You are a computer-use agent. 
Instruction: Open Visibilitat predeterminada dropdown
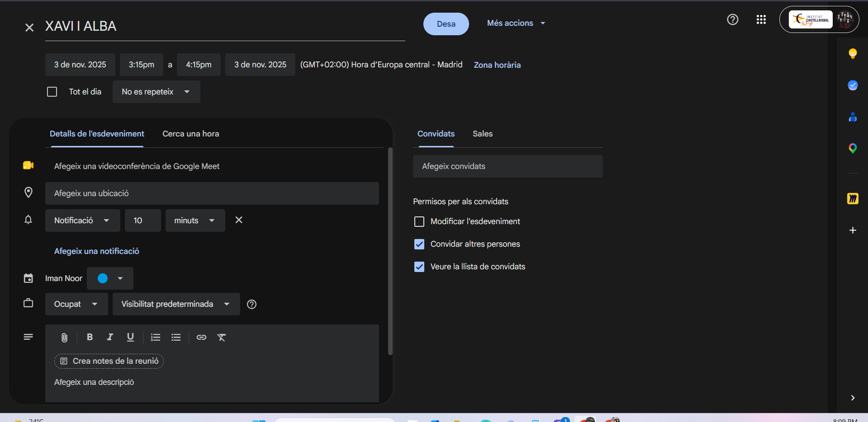[176, 304]
